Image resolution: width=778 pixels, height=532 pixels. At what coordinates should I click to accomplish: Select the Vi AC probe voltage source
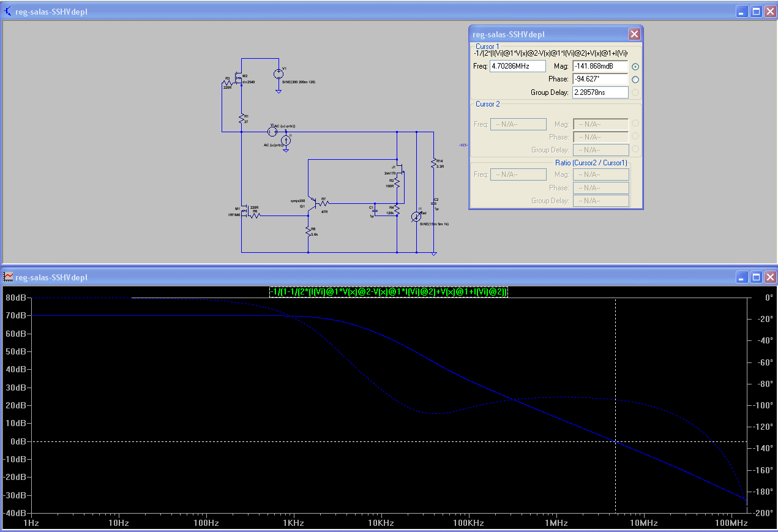click(x=272, y=132)
